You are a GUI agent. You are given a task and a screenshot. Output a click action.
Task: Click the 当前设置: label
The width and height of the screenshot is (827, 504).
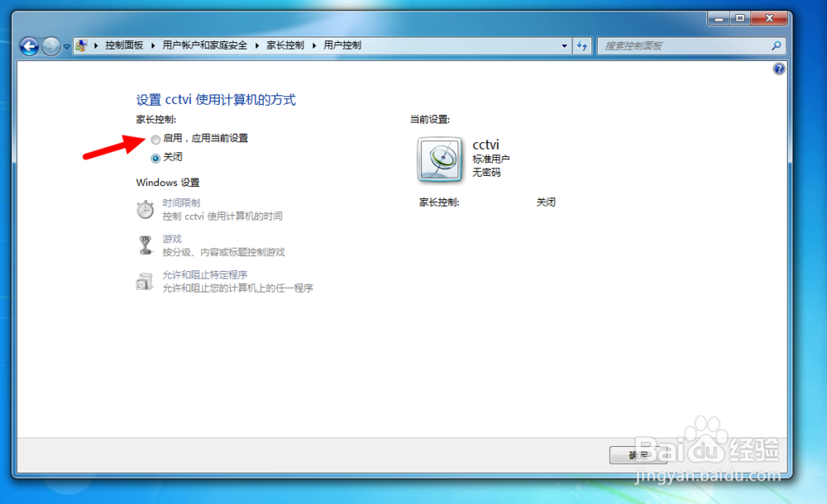(x=430, y=120)
